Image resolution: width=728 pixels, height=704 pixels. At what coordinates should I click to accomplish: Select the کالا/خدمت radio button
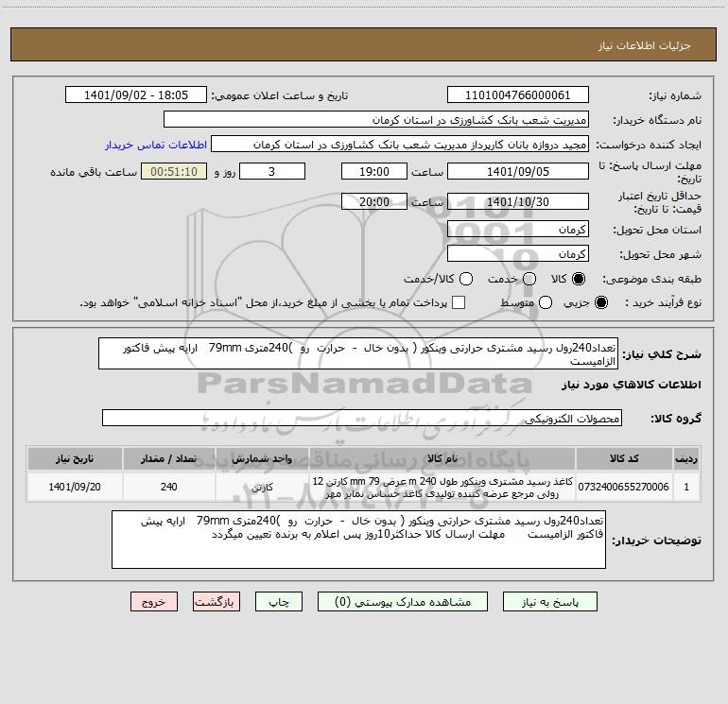coord(466,279)
